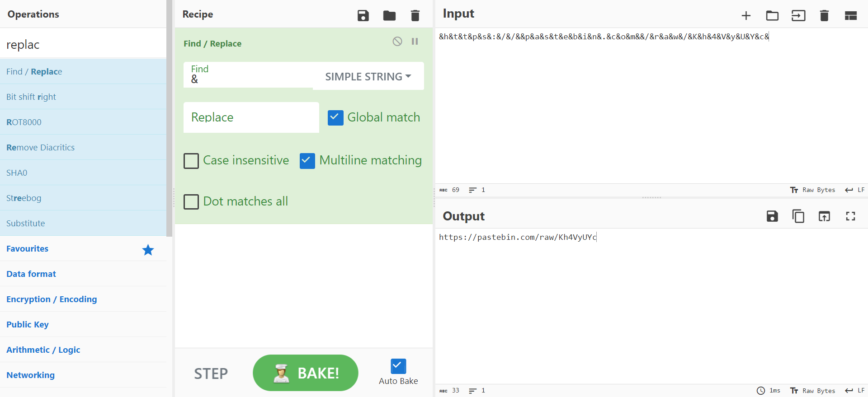Maximise the output pane
This screenshot has width=868, height=397.
(x=850, y=216)
